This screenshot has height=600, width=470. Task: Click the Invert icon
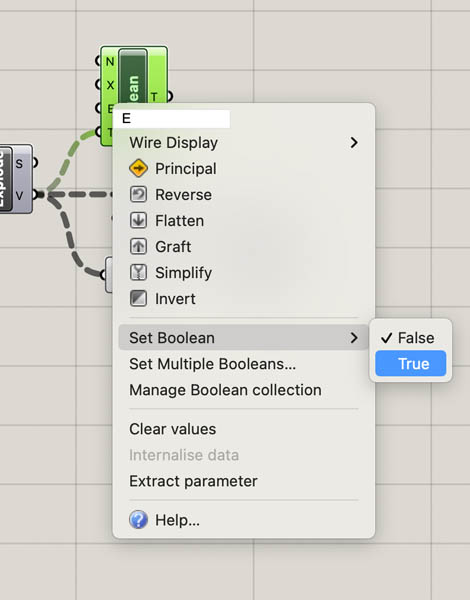(x=138, y=298)
